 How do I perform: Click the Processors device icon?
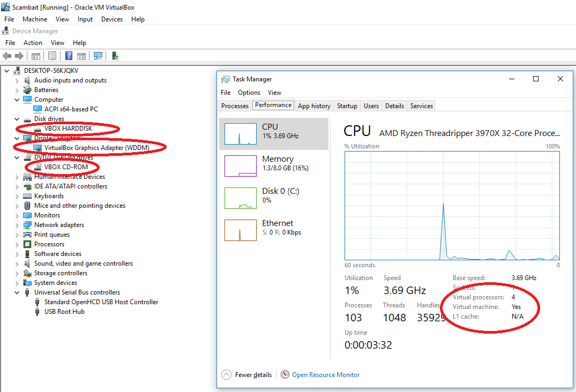click(27, 244)
